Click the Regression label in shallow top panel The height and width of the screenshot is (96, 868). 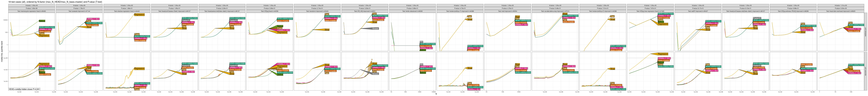[139, 15]
